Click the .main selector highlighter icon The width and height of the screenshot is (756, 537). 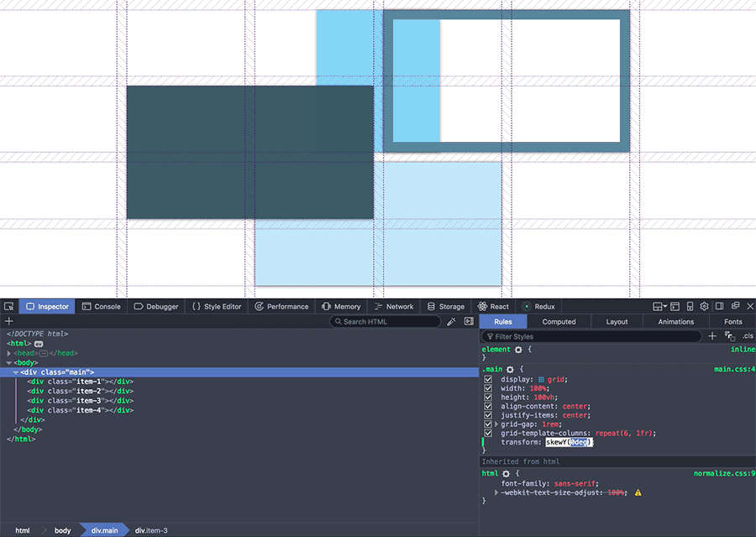coord(510,370)
